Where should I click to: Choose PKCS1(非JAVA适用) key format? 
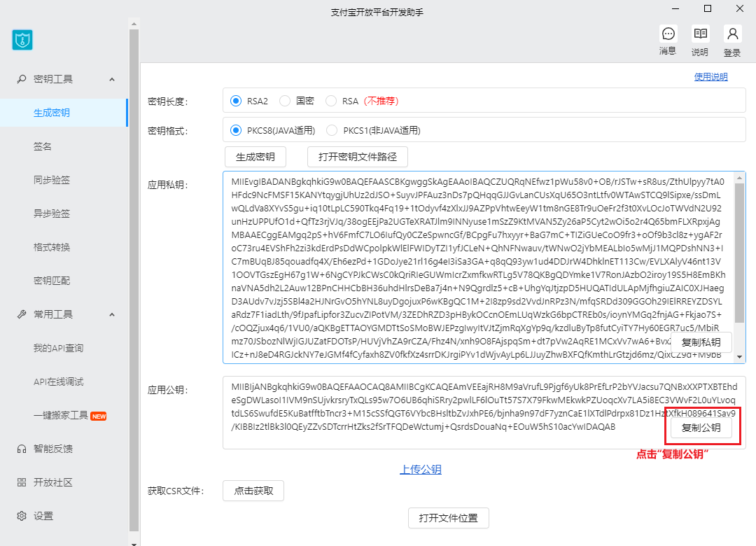coord(332,130)
